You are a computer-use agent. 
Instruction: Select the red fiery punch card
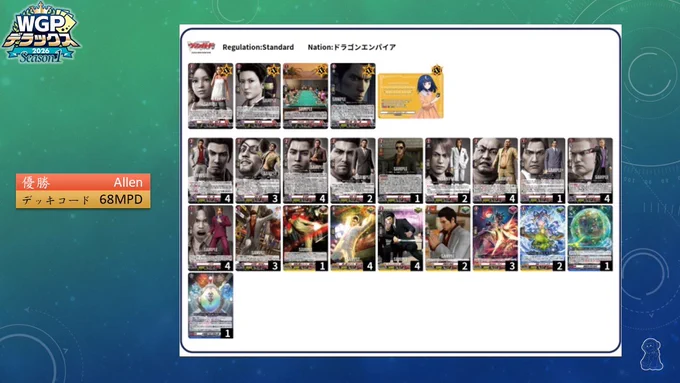306,238
